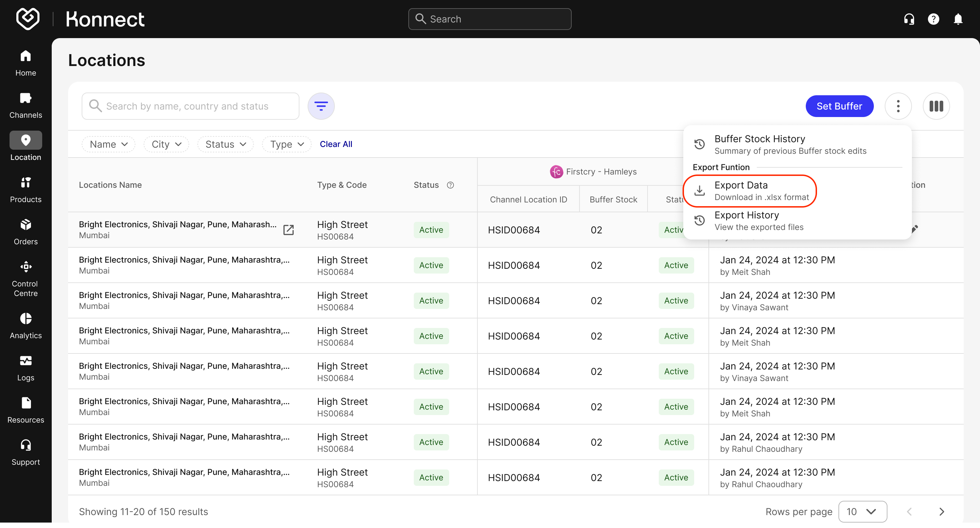Go to the previous results page
This screenshot has width=980, height=528.
(909, 512)
